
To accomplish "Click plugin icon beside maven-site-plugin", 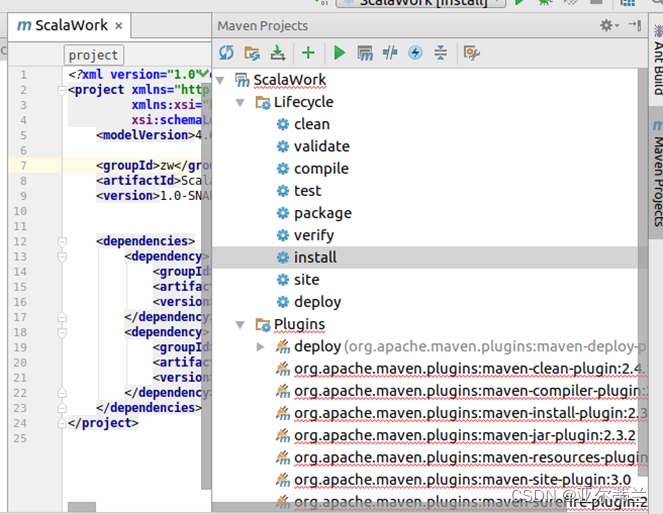I will [283, 480].
